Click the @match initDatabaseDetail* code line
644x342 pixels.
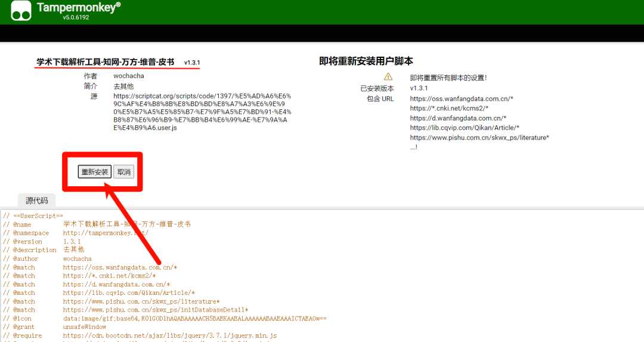pos(126,310)
